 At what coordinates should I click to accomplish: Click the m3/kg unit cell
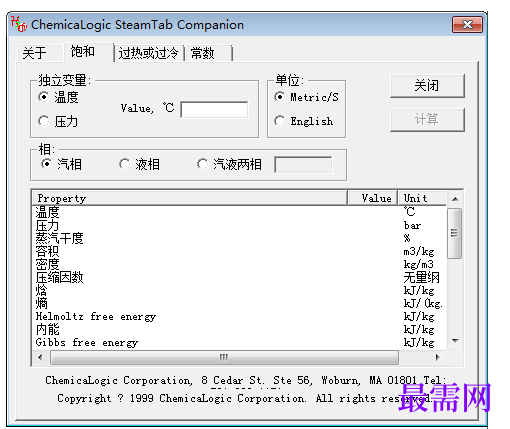pos(419,251)
